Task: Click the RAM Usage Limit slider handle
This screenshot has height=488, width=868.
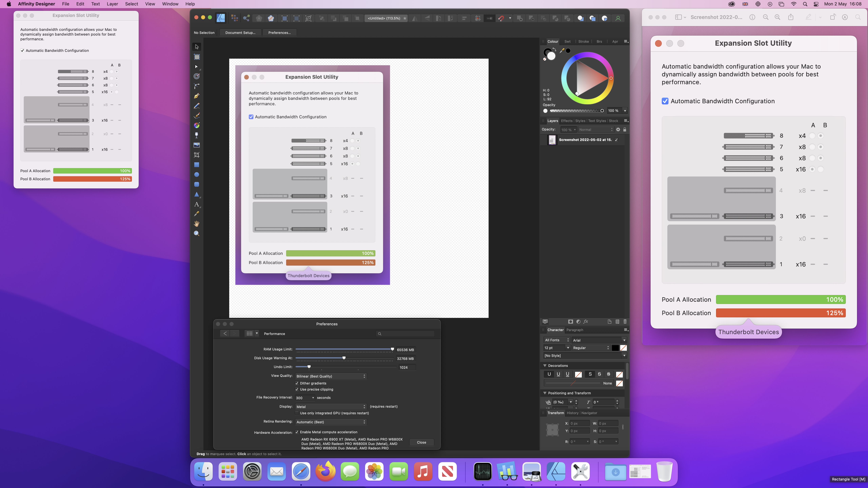Action: click(392, 349)
